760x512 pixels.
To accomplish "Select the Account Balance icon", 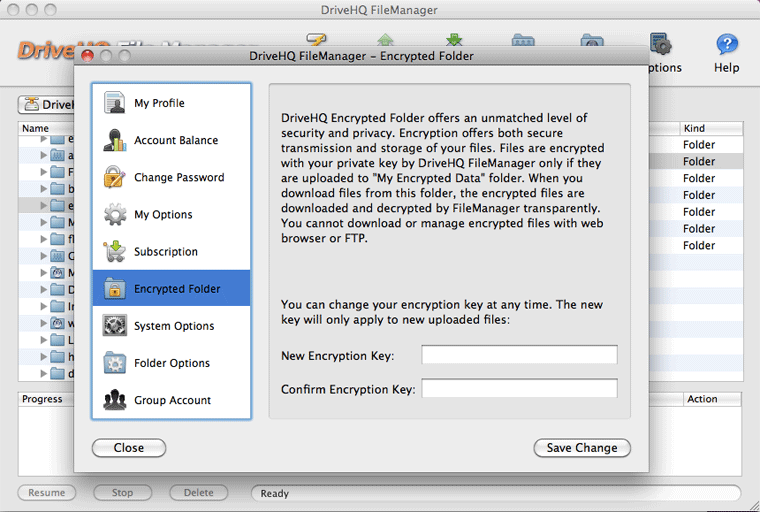I will 114,140.
